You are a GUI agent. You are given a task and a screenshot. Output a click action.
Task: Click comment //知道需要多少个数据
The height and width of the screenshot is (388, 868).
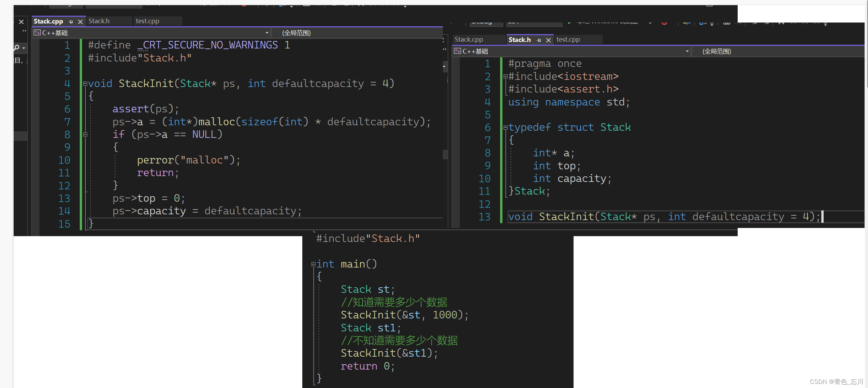point(394,302)
